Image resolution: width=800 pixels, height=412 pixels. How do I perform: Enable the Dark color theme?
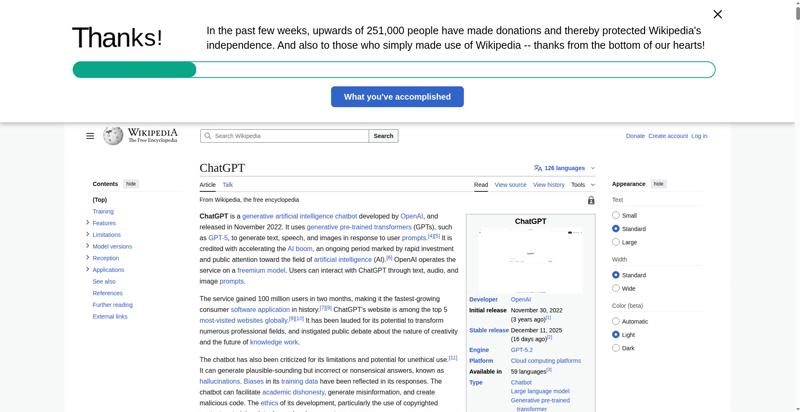click(616, 348)
